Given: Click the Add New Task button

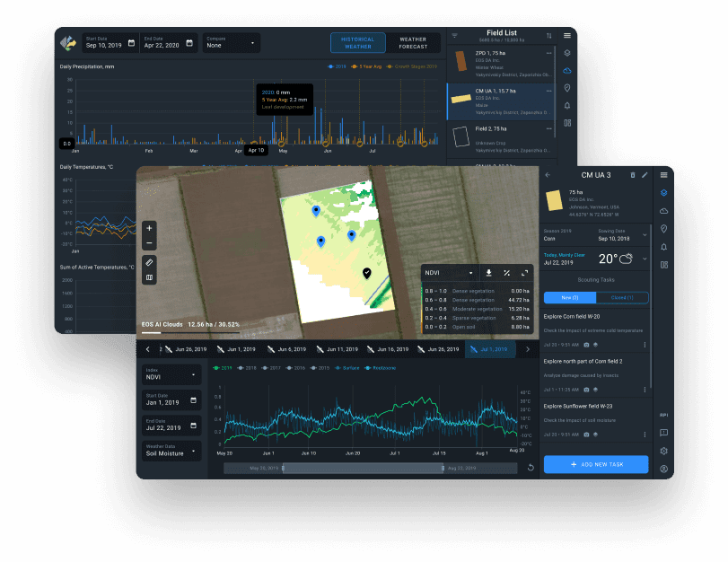Looking at the screenshot, I should [x=596, y=464].
